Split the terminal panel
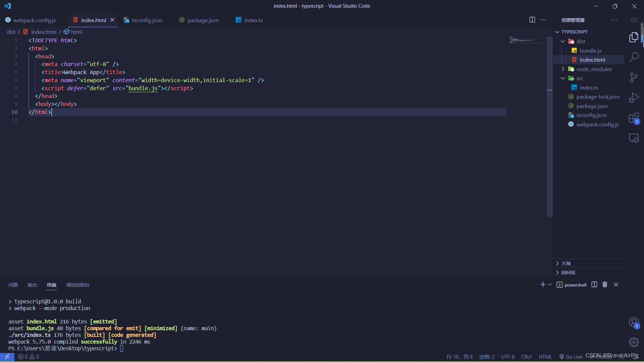The height and width of the screenshot is (362, 644). coord(594,285)
